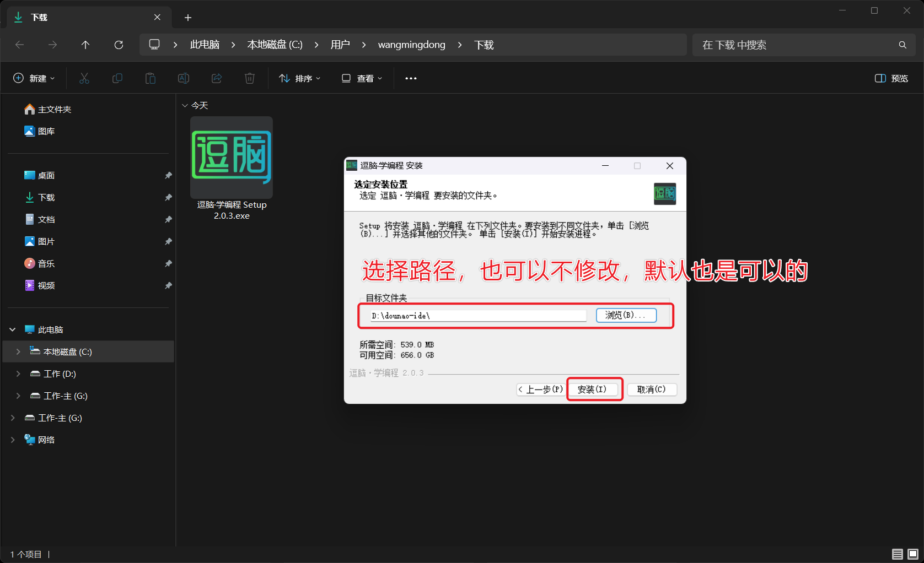
Task: Toggle the 预览 preview pane
Action: pos(891,78)
